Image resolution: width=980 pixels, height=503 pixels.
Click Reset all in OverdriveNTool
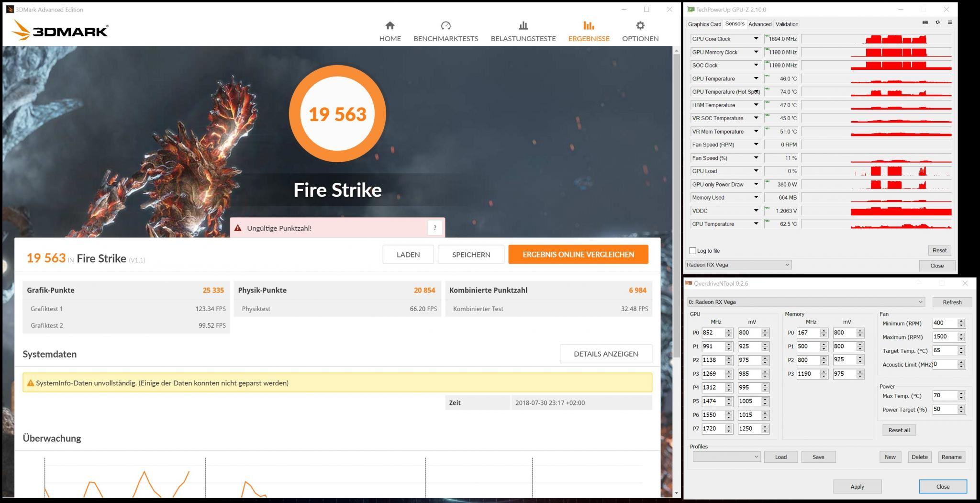pyautogui.click(x=899, y=430)
